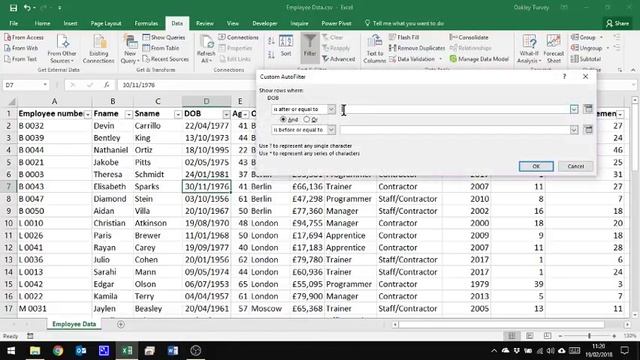Click the Save icon in quick access toolbar
Viewport: 640px width, 360px height.
point(13,7)
